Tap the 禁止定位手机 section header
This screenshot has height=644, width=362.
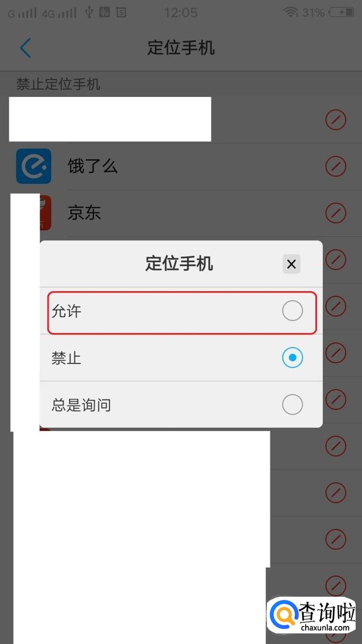coord(58,84)
